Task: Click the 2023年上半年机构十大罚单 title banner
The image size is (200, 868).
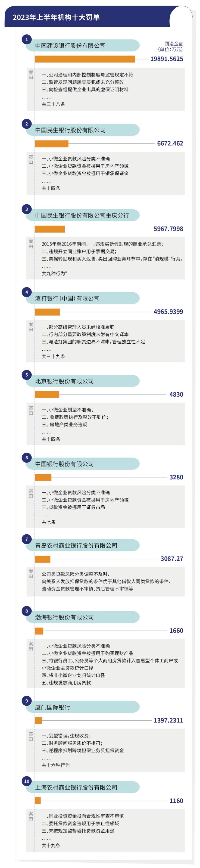Action: 56,18
